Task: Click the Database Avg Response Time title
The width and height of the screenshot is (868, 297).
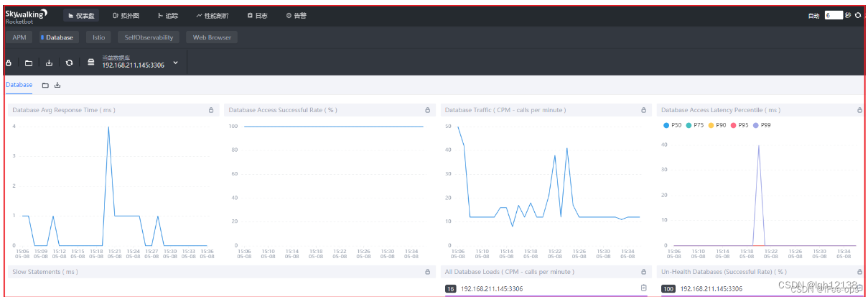Action: (x=64, y=110)
